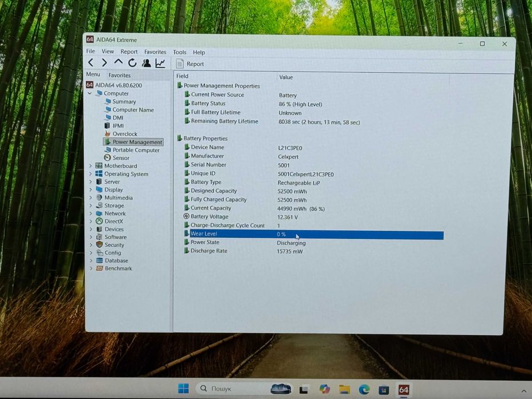This screenshot has height=399, width=532.
Task: Select the Wear Level row
Action: tap(313, 234)
